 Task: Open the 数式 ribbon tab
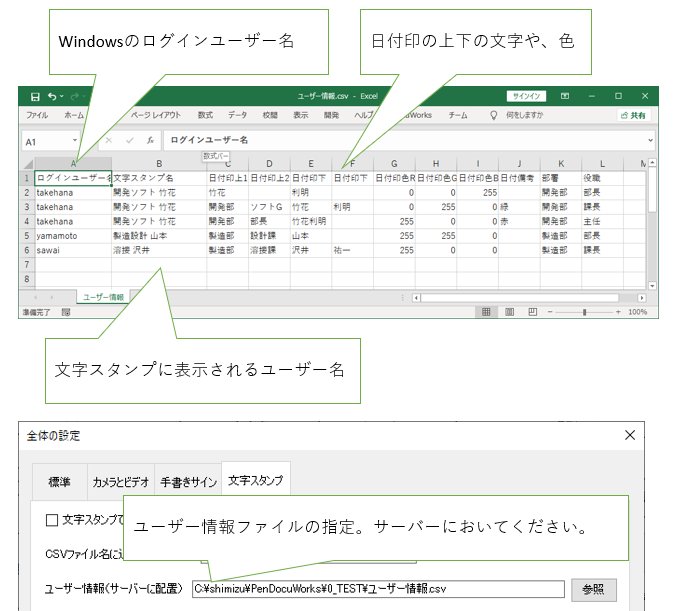(x=205, y=115)
